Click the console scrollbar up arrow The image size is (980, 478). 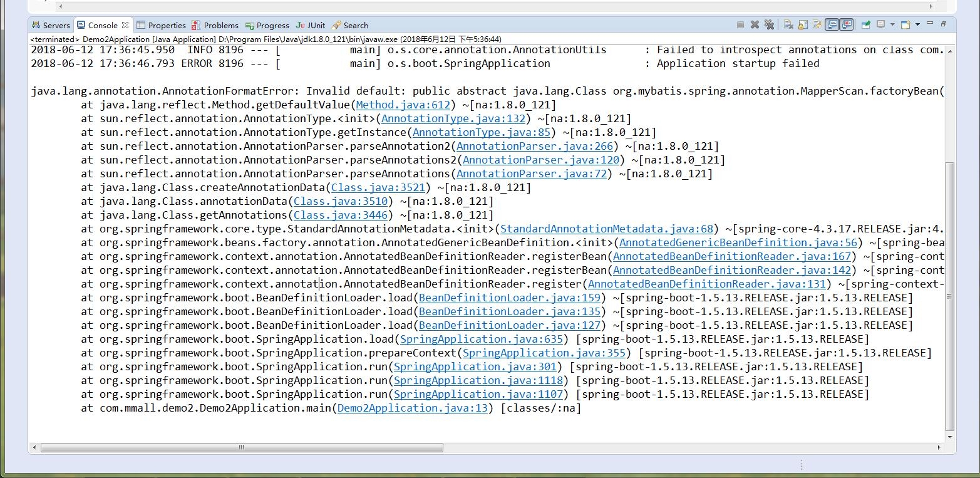(950, 50)
